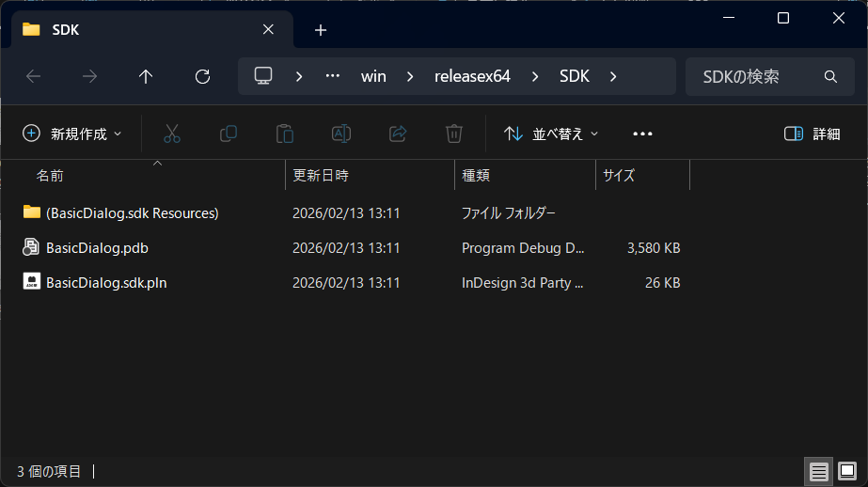Click the Paste clipboard icon
868x487 pixels.
284,134
